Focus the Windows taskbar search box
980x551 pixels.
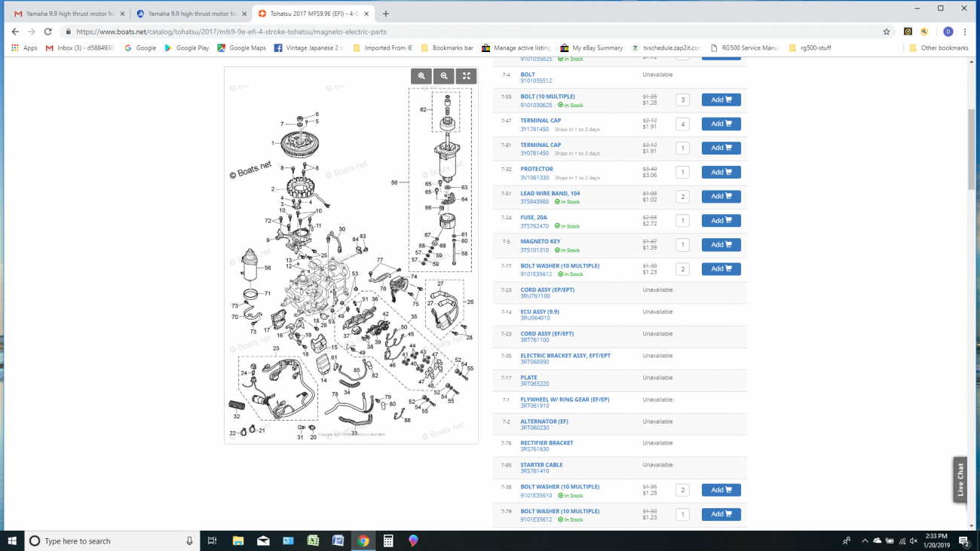[112, 540]
